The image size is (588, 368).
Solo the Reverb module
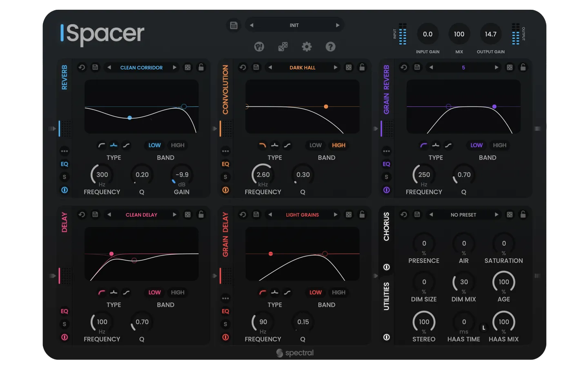tap(65, 177)
